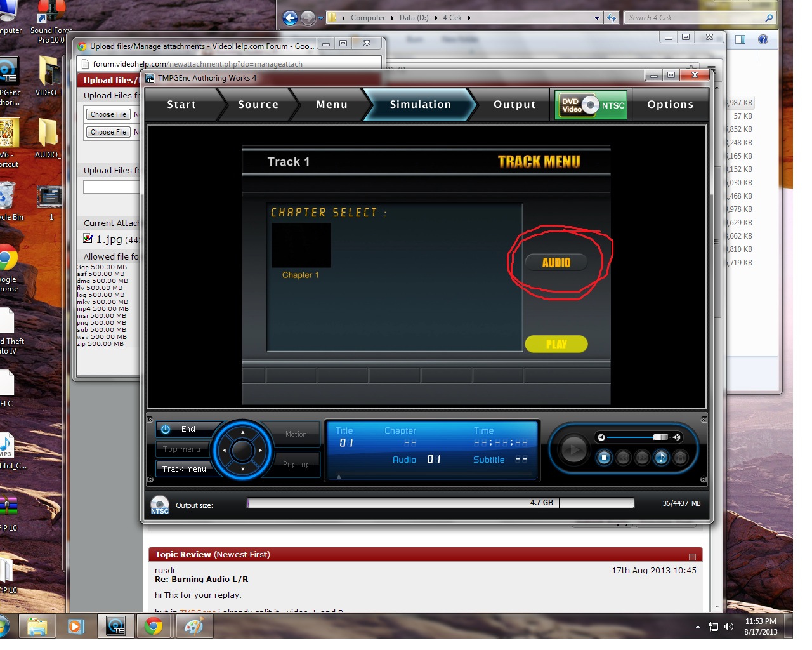Image resolution: width=812 pixels, height=650 pixels.
Task: Click the navigation pad center enter button
Action: coord(242,450)
